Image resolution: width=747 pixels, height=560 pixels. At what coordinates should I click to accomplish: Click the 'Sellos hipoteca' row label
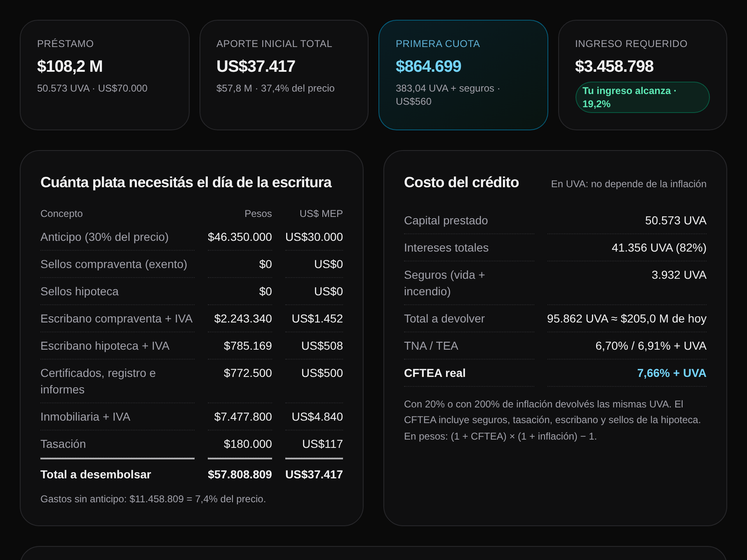coord(79,291)
